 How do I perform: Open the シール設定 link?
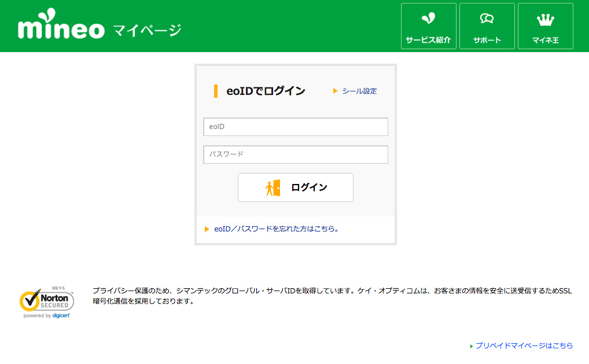click(359, 91)
